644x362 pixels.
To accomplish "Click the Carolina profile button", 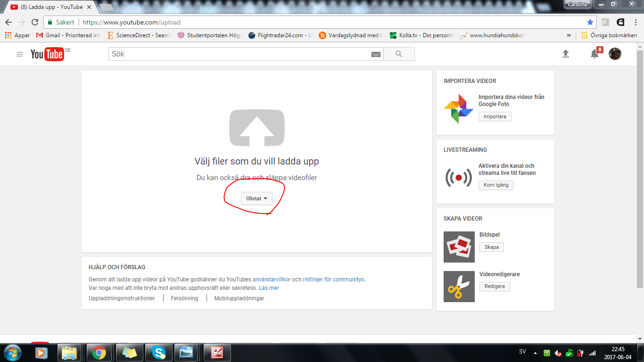I will (578, 4).
